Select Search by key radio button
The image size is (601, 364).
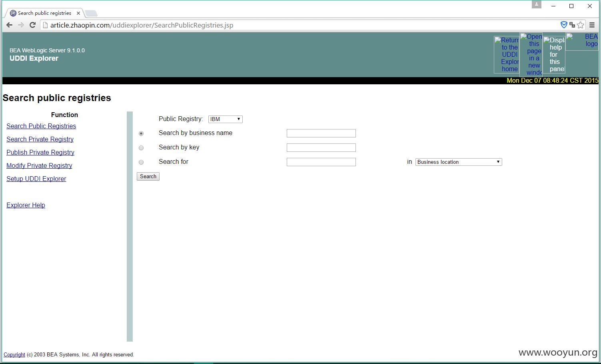pyautogui.click(x=141, y=148)
